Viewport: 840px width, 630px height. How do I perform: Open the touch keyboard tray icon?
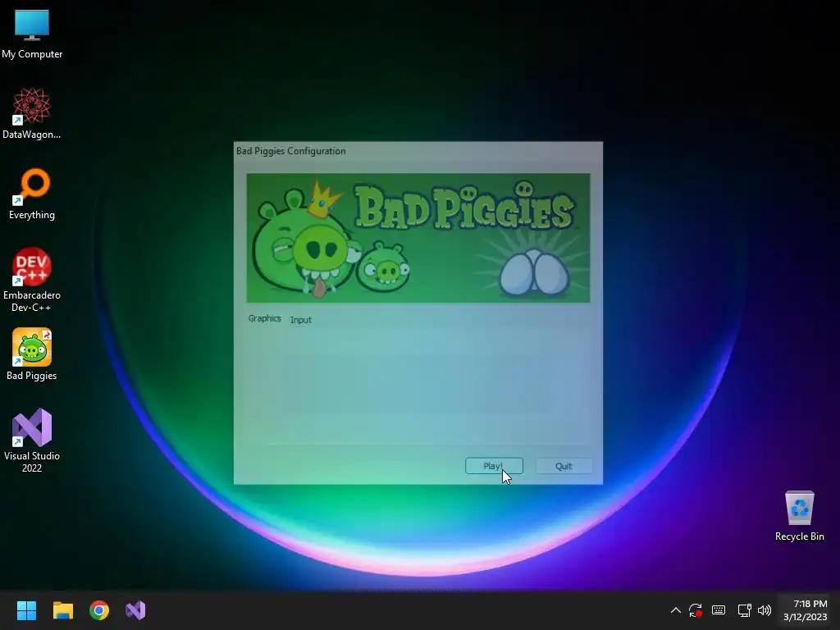(719, 610)
